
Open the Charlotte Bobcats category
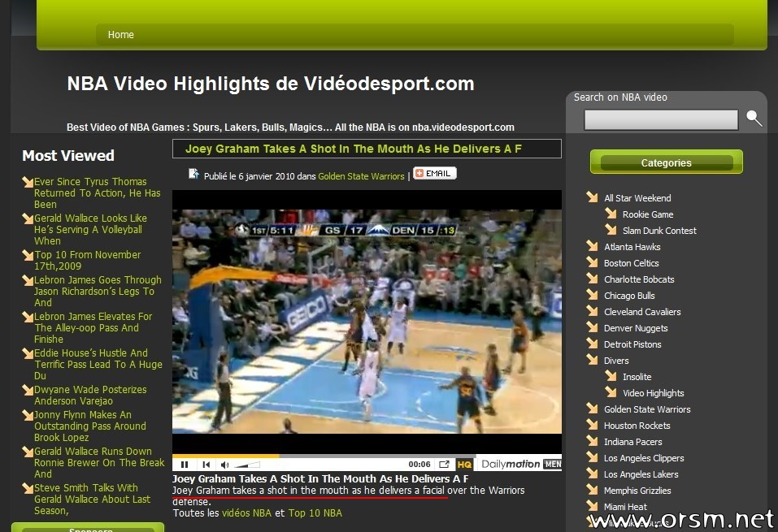click(x=639, y=279)
